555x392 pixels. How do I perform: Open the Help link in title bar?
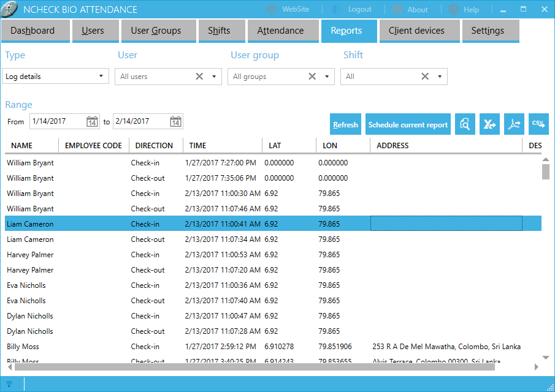coord(464,9)
